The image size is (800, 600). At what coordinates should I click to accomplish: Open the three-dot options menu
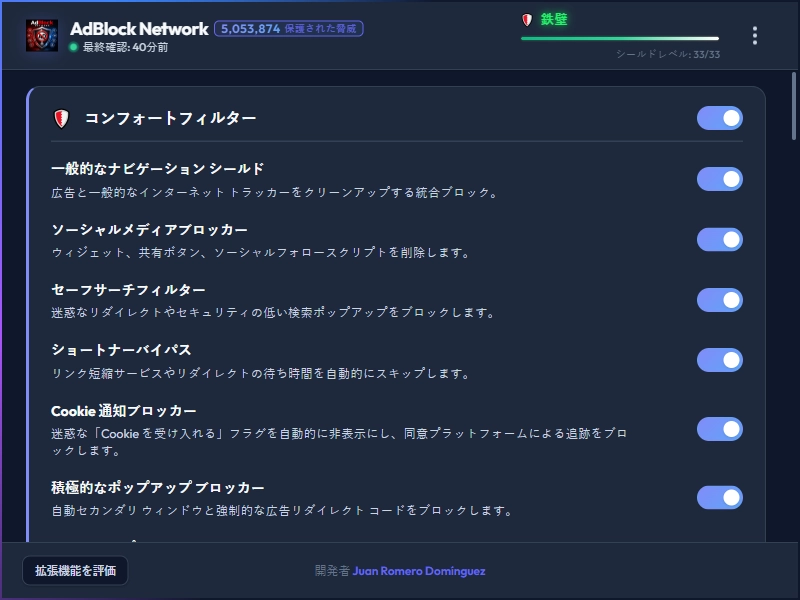pyautogui.click(x=755, y=36)
